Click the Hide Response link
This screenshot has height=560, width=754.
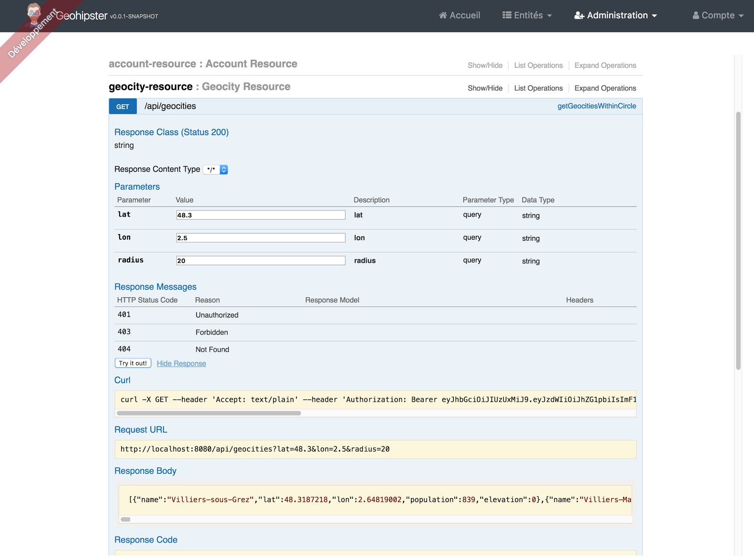click(x=181, y=364)
